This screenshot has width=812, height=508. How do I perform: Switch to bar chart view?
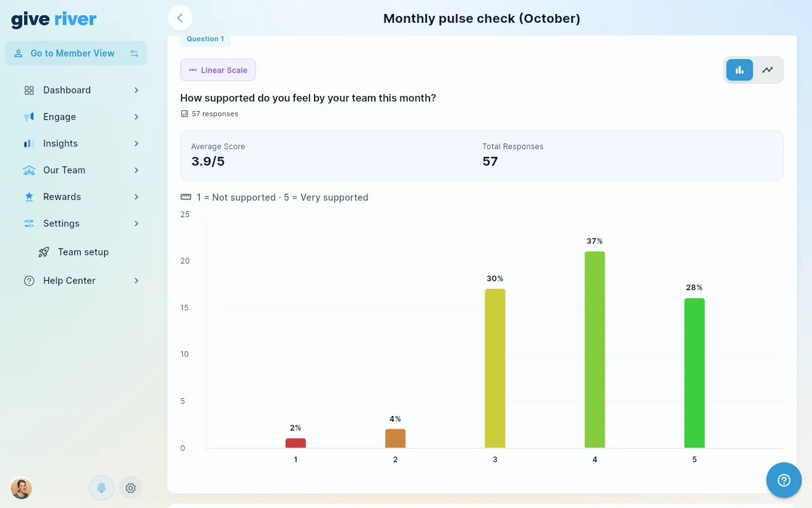[x=740, y=70]
